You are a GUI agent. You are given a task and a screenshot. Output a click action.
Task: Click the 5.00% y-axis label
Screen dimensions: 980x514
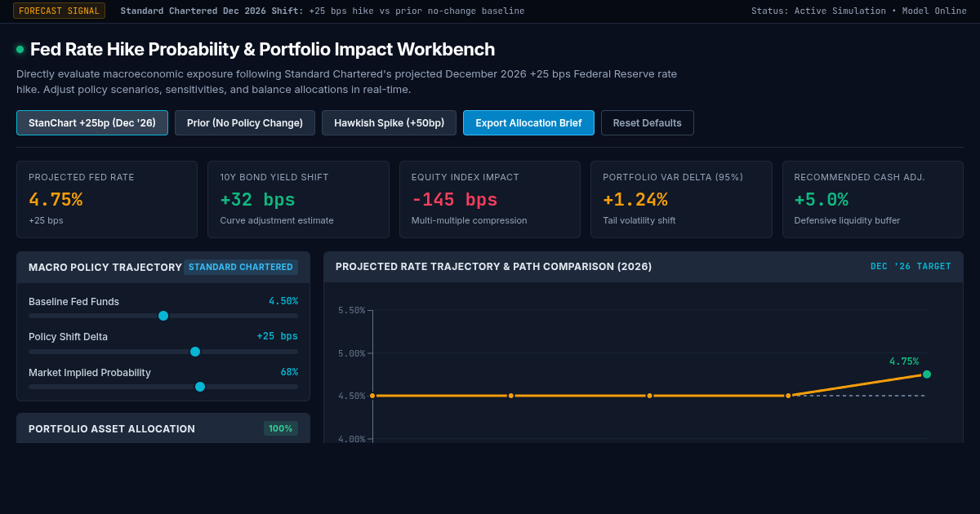pos(351,353)
